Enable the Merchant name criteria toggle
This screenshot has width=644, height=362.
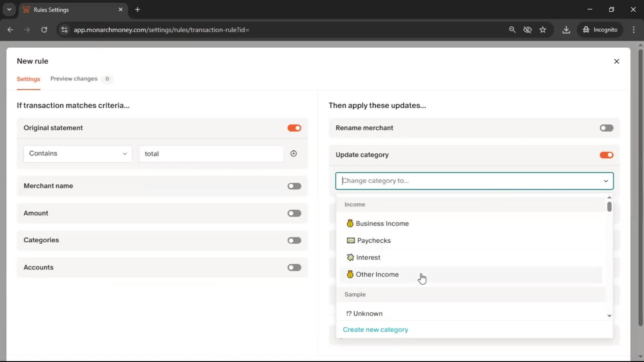click(294, 186)
